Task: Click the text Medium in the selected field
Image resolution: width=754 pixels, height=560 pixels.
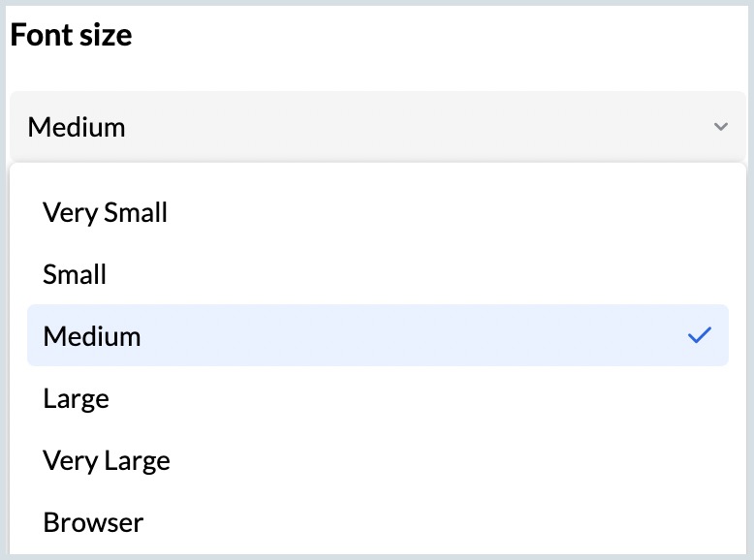Action: tap(77, 127)
